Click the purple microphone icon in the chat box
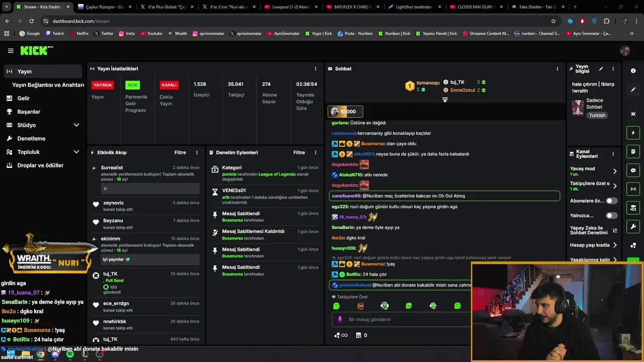The image size is (644, 362). [340, 319]
